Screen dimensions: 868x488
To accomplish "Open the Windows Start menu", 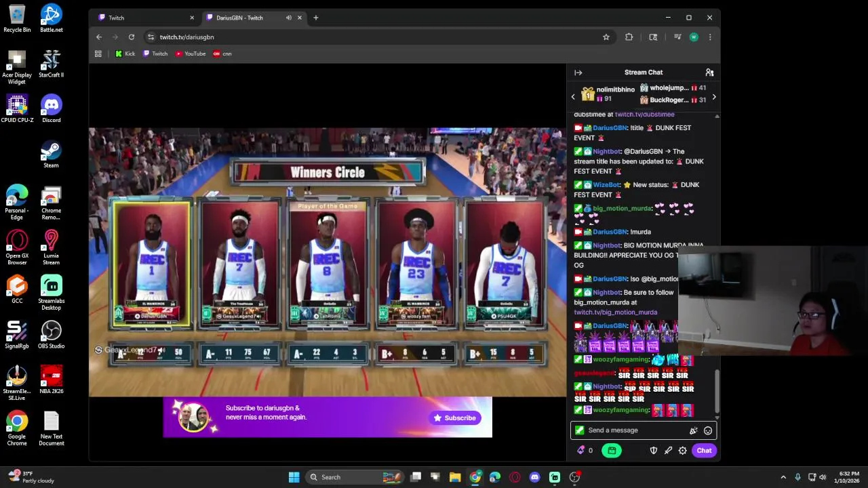I will point(294,477).
